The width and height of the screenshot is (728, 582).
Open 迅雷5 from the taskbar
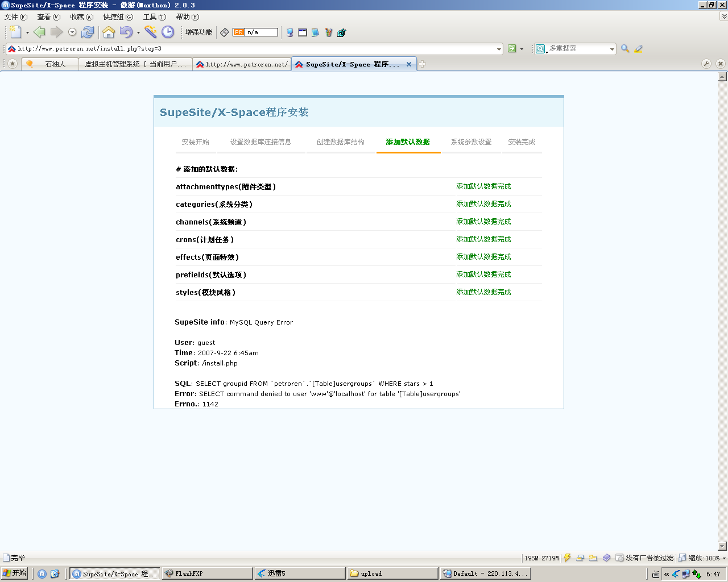coord(300,573)
